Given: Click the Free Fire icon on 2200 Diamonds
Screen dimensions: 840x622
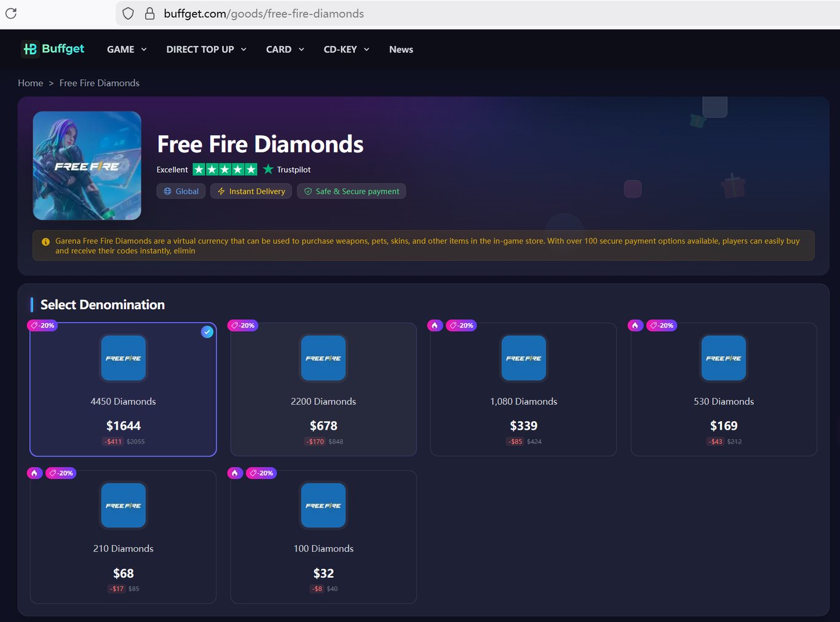Looking at the screenshot, I should coord(323,358).
